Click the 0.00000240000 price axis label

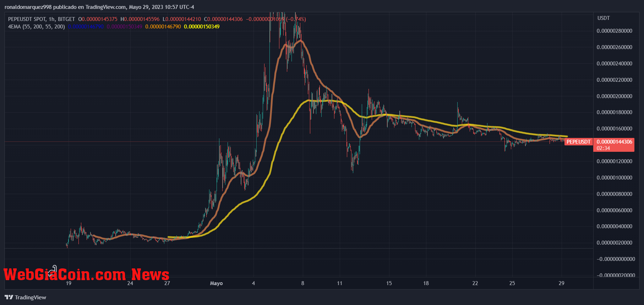(x=615, y=64)
